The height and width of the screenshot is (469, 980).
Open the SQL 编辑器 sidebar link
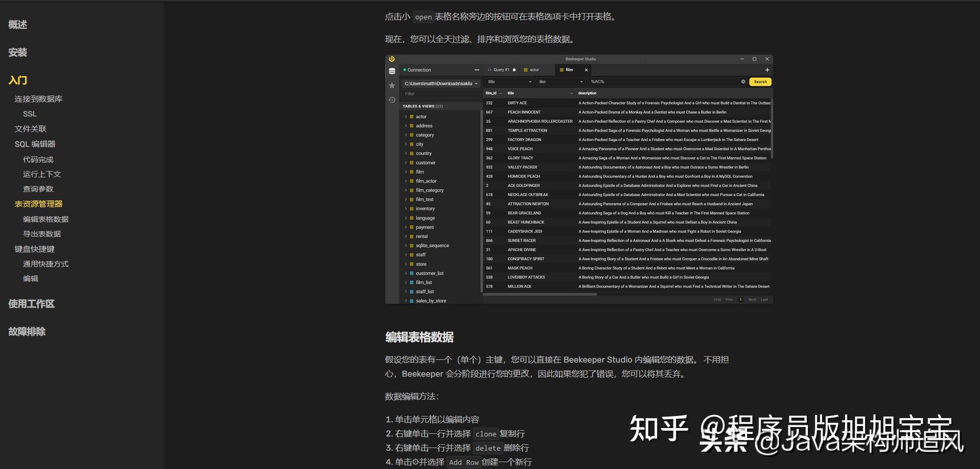coord(35,144)
